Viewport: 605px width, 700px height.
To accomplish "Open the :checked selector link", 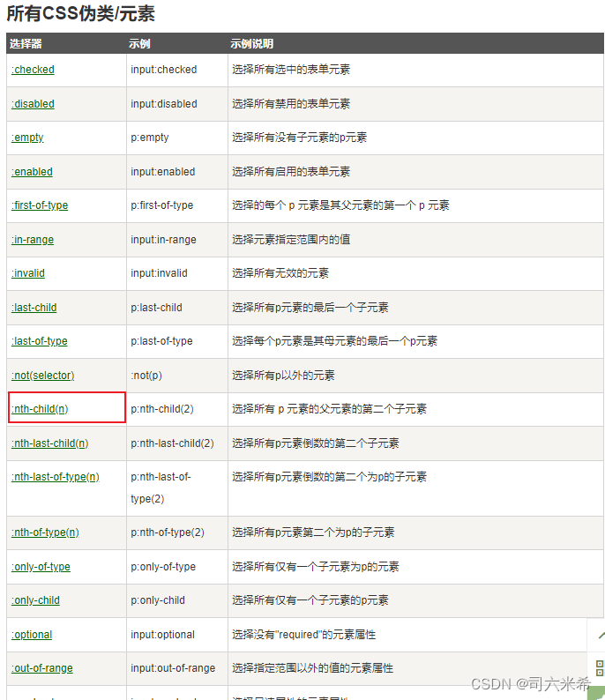I will (33, 70).
